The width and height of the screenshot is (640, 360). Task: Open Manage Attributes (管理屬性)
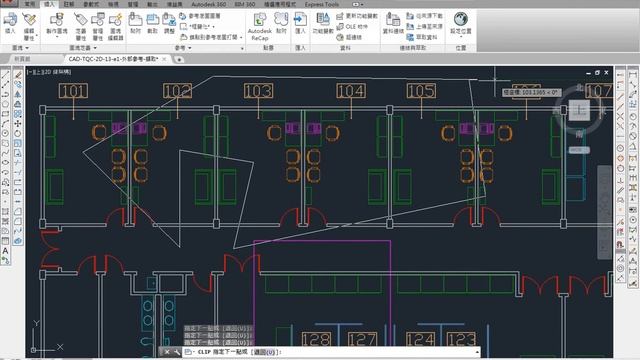[x=98, y=26]
